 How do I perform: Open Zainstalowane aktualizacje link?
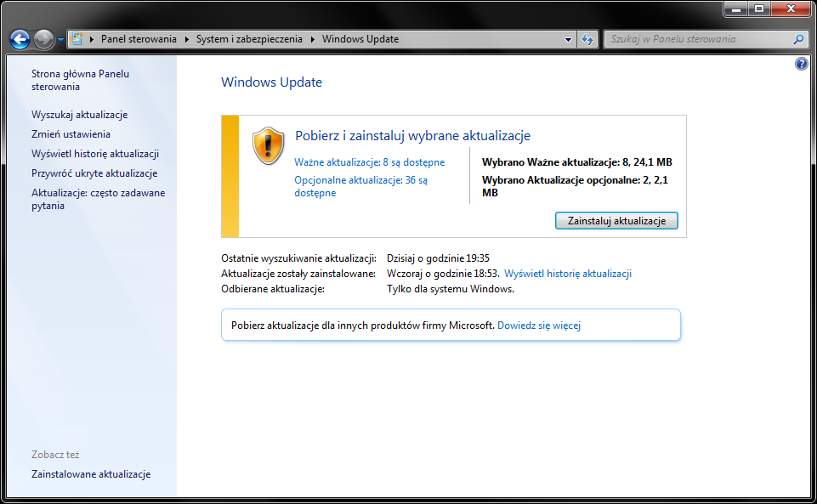pos(91,473)
